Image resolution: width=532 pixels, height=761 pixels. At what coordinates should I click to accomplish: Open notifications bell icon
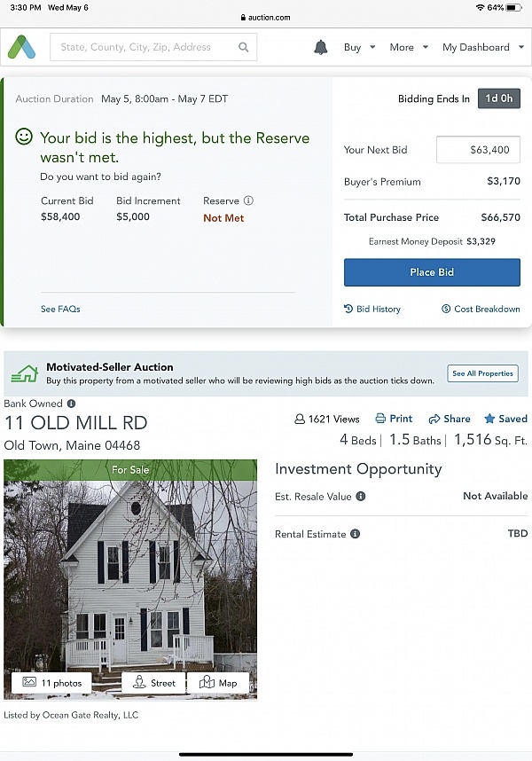321,47
